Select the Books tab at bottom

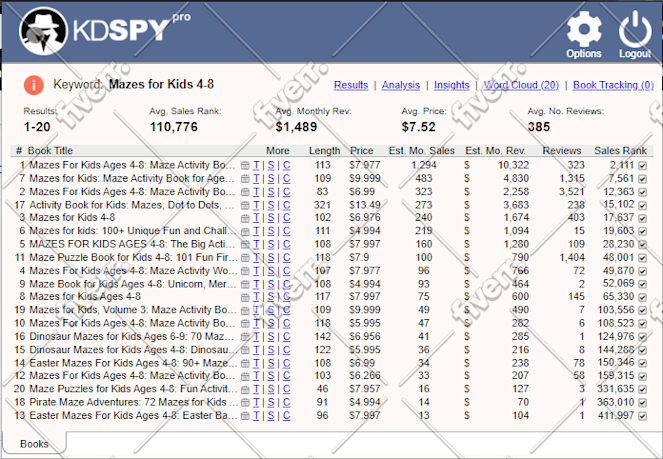[x=34, y=444]
